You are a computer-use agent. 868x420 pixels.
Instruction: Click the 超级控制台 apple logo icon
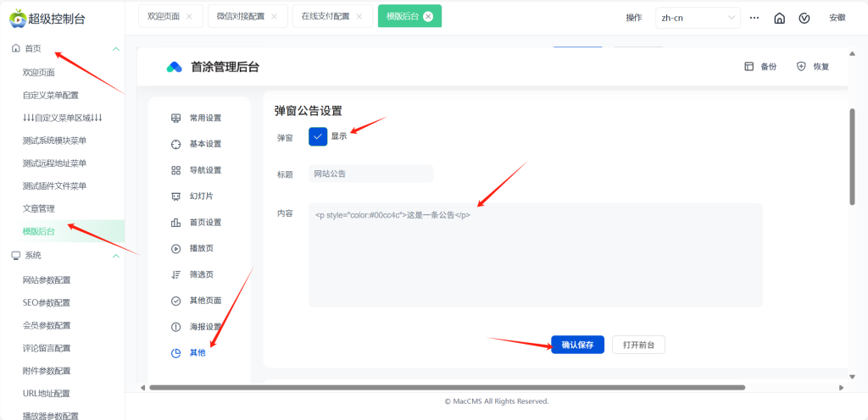(17, 19)
